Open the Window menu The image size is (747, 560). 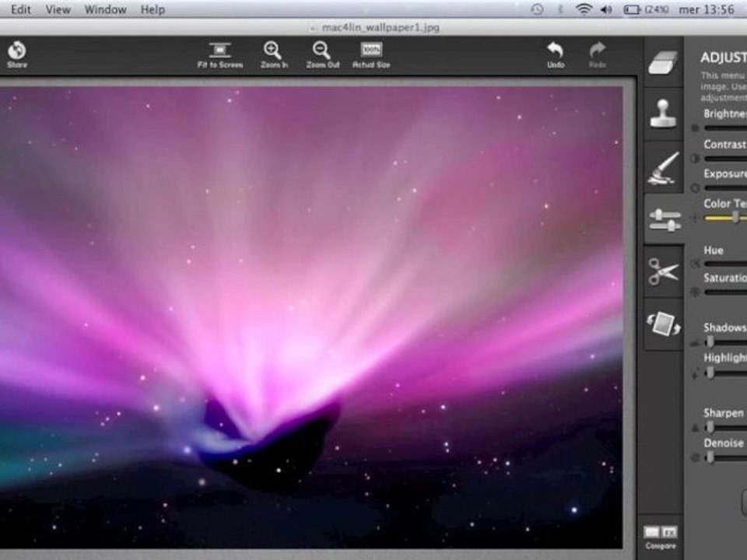click(x=105, y=9)
